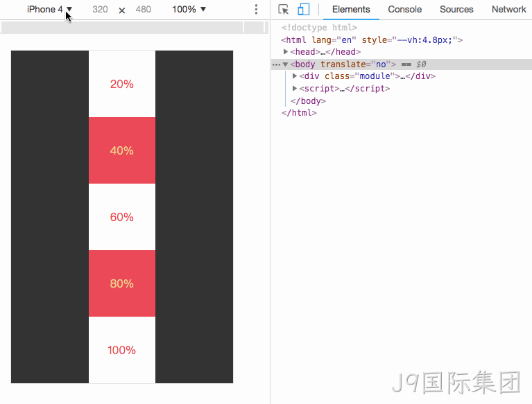The height and width of the screenshot is (404, 532).
Task: Expand the head element node
Action: [286, 51]
